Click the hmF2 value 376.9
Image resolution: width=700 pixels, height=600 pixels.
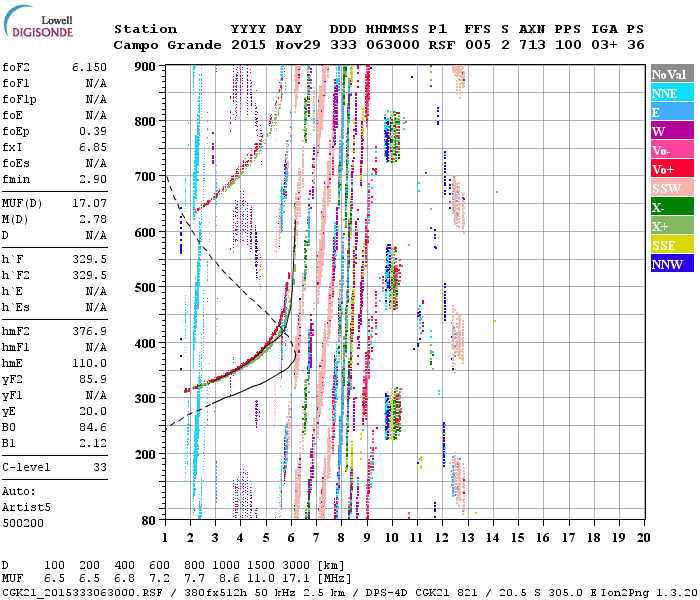[89, 331]
